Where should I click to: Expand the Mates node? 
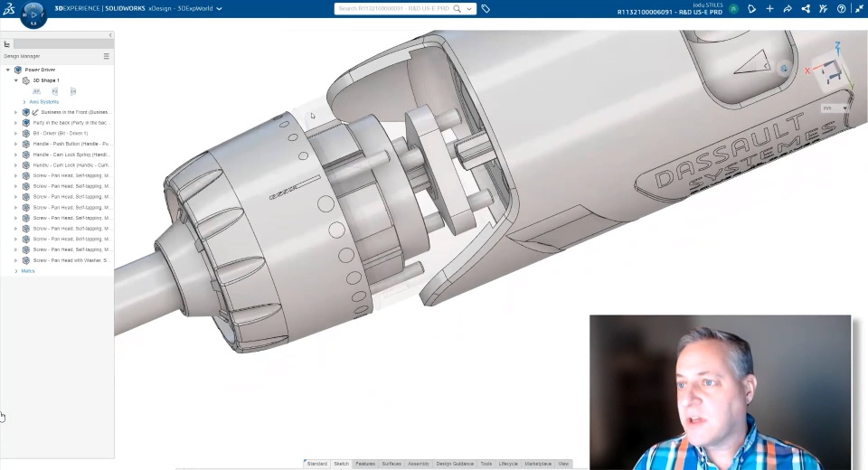click(16, 271)
